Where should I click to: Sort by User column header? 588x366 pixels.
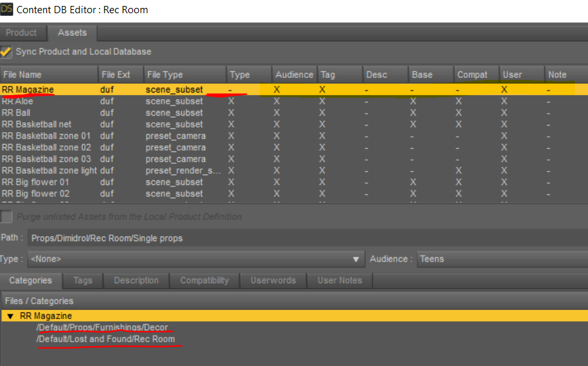522,75
